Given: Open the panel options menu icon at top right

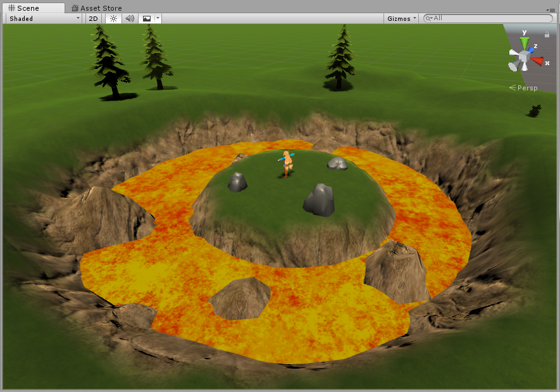Looking at the screenshot, I should pos(552,9).
